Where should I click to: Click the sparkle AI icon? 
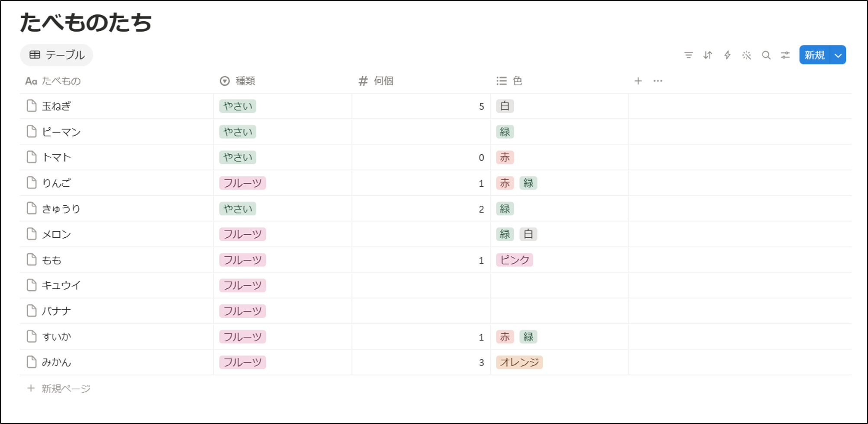point(746,55)
